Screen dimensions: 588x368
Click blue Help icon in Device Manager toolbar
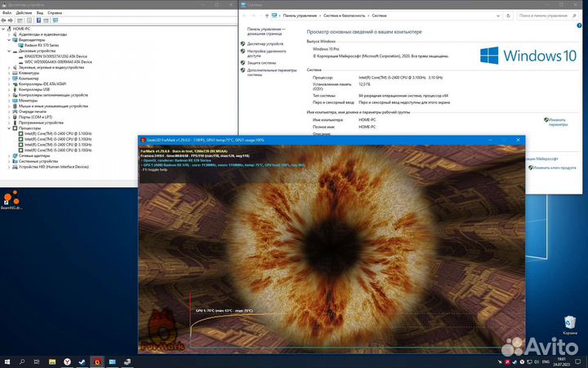[38, 20]
